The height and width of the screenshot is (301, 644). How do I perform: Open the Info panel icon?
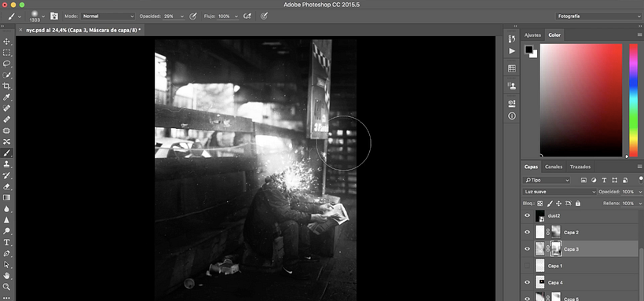pos(512,116)
